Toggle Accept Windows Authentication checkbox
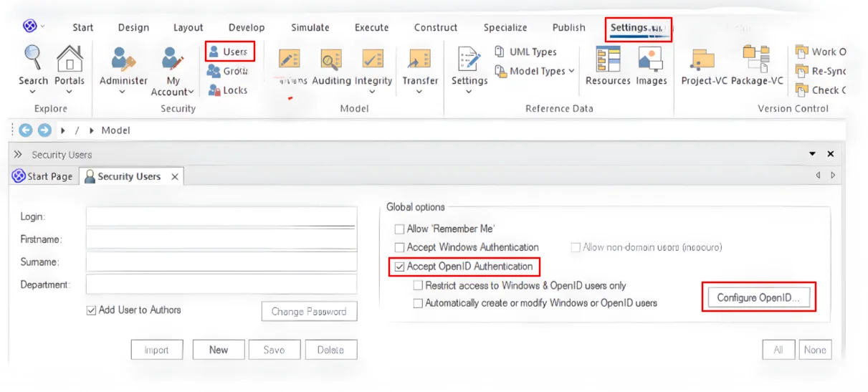Screen dimensions: 868x392 [x=399, y=247]
